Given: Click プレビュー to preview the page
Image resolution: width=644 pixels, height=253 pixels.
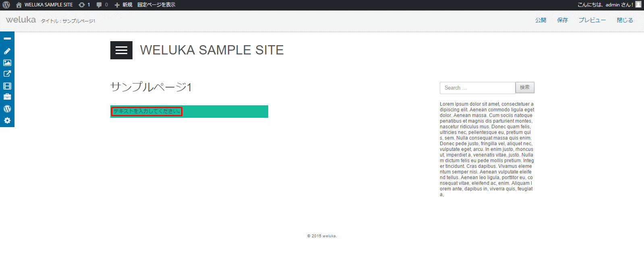Looking at the screenshot, I should [x=592, y=20].
